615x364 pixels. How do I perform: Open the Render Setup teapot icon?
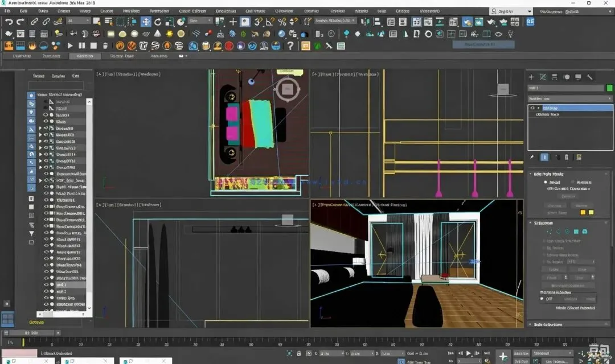click(467, 22)
